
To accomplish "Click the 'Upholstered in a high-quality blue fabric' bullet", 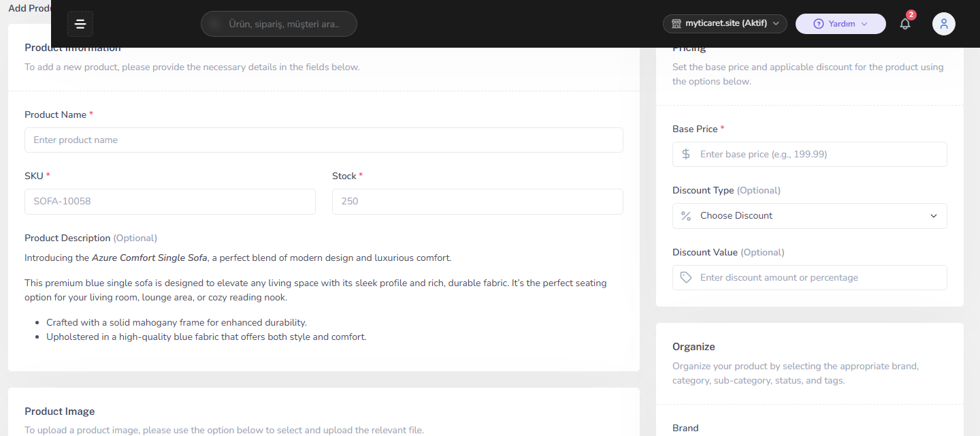I will (x=206, y=337).
